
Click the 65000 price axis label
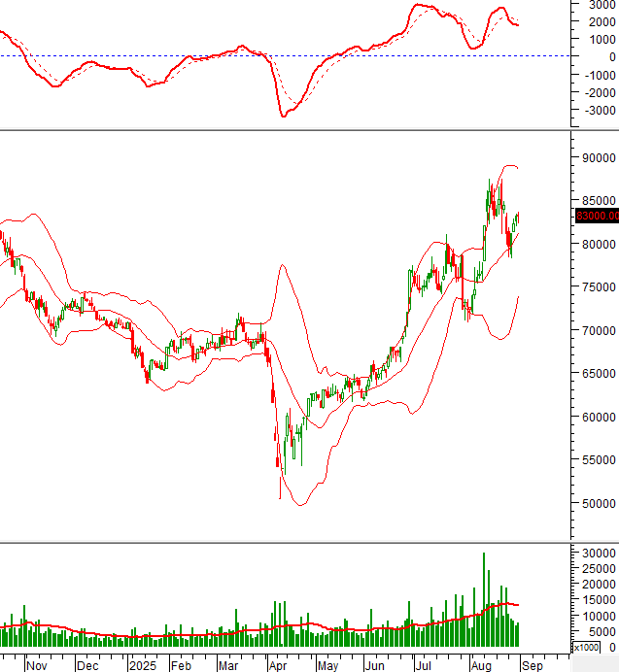coord(599,374)
